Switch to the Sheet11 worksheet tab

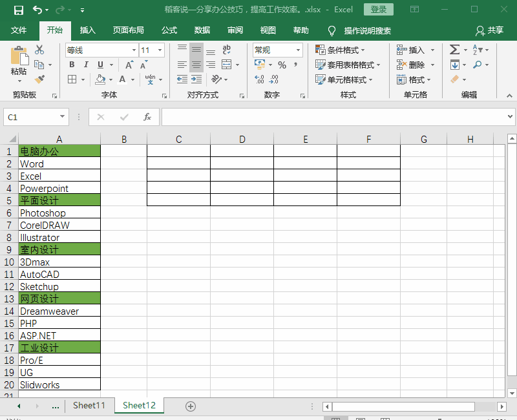(89, 406)
